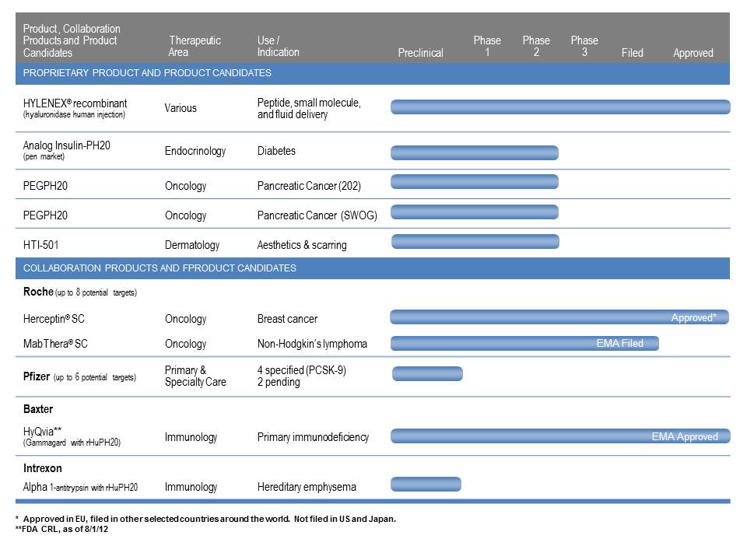Click the Pancreatic Cancer (202) indication
The width and height of the screenshot is (747, 560).
pyautogui.click(x=309, y=186)
